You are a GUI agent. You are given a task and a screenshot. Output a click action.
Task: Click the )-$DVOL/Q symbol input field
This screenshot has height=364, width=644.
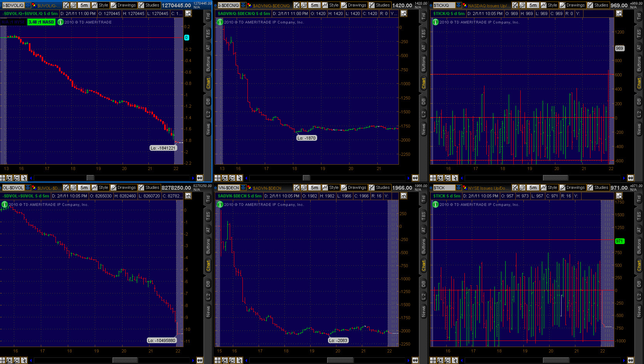13,5
